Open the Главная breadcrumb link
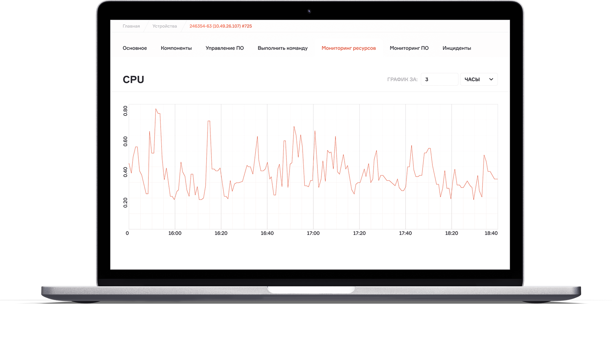The height and width of the screenshot is (364, 612). tap(131, 26)
